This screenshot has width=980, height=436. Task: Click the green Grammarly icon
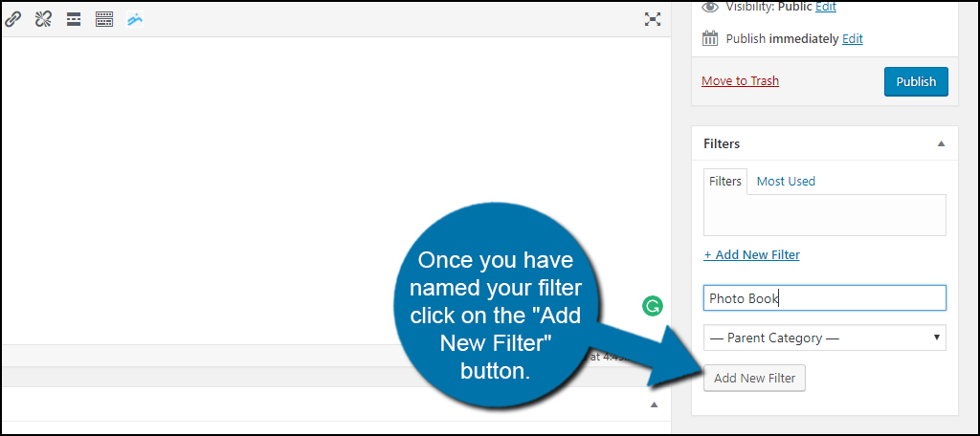point(653,307)
